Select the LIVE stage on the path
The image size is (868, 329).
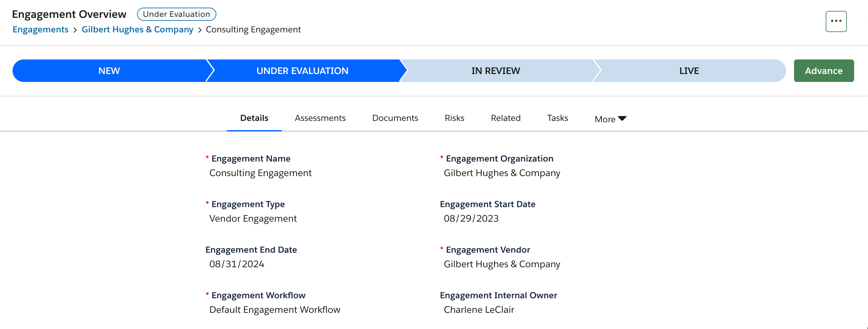tap(689, 71)
